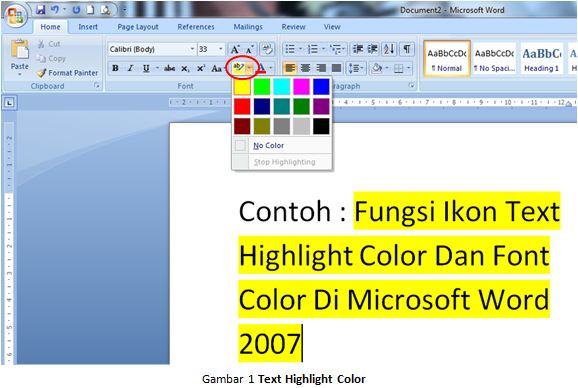Copy the selected text
Screen dimensions: 578x388
[51, 59]
